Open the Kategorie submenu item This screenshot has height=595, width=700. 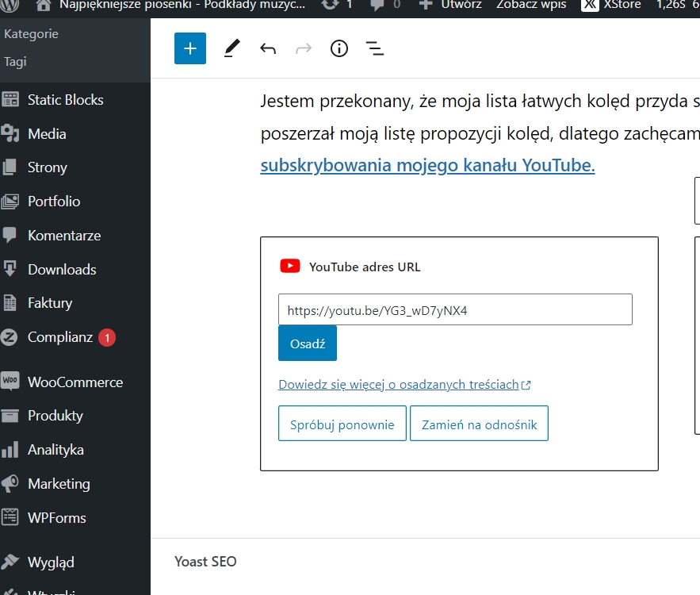31,34
